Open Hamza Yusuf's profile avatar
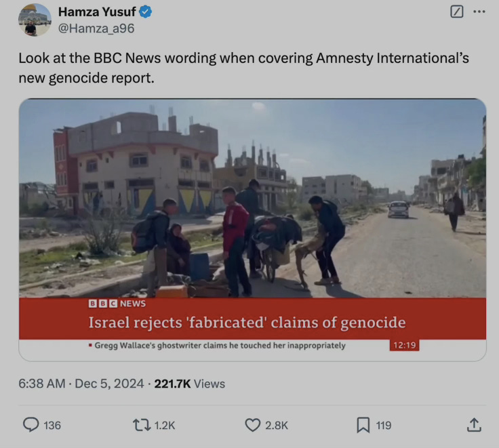The image size is (499, 448). [35, 20]
